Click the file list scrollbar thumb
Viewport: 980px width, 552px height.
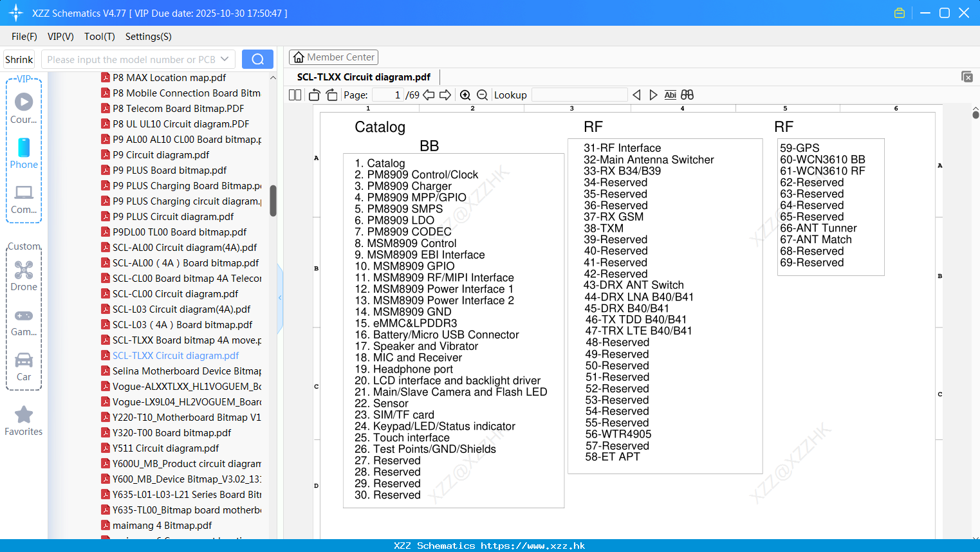pos(273,201)
